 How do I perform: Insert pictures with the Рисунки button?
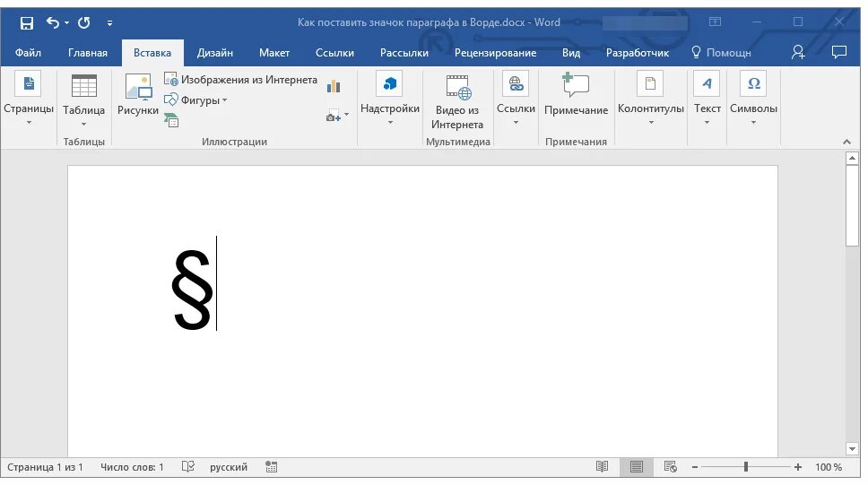[x=138, y=95]
